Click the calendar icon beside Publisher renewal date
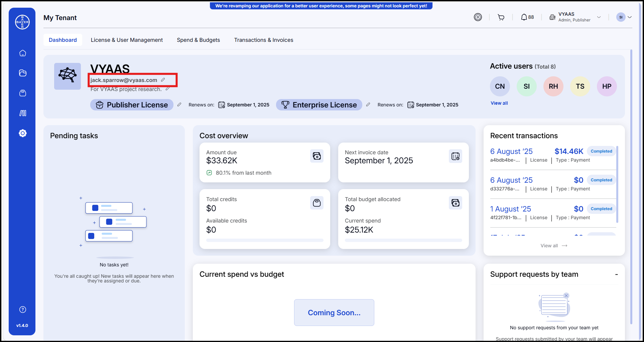Screen dimensions: 644x342 tap(222, 105)
